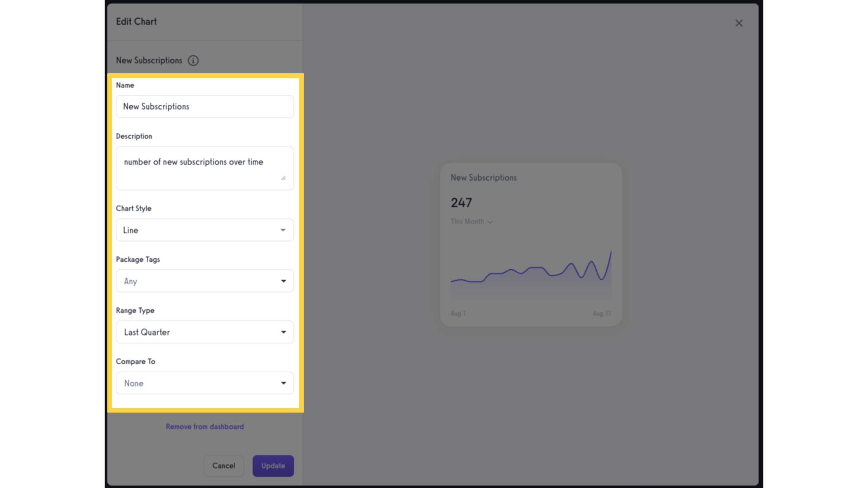This screenshot has height=488, width=868.
Task: Click the Chart Style dropdown arrow icon
Action: (x=283, y=230)
